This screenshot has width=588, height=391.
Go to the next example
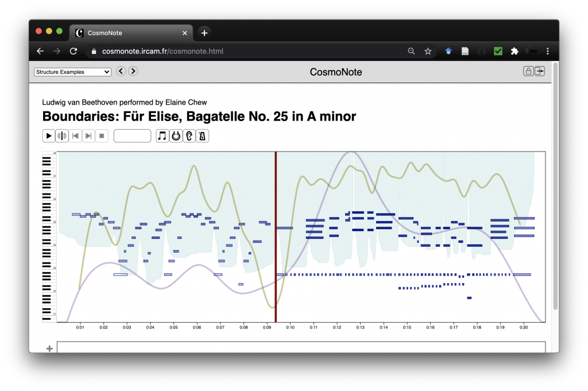[x=133, y=71]
